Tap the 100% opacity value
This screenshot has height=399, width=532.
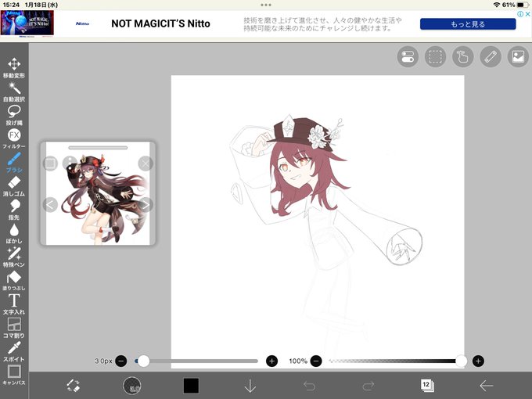[x=298, y=361]
